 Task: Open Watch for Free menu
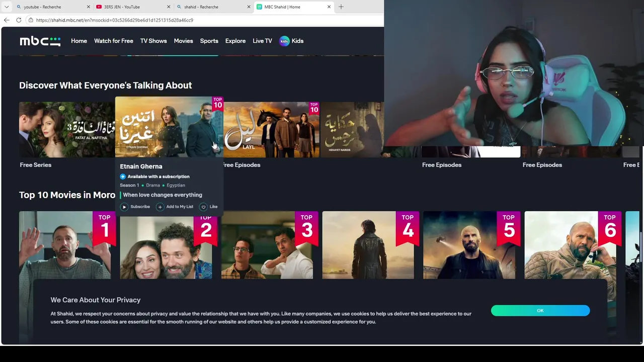(114, 41)
